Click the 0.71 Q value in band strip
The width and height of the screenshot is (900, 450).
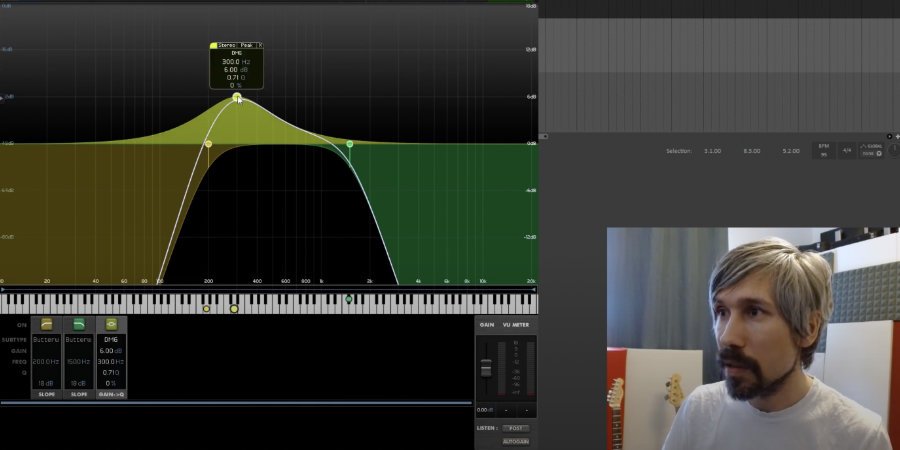tap(111, 373)
